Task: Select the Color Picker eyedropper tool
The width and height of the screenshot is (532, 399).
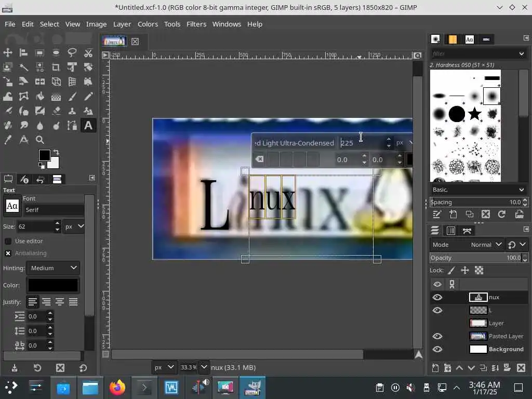Action: click(7, 140)
